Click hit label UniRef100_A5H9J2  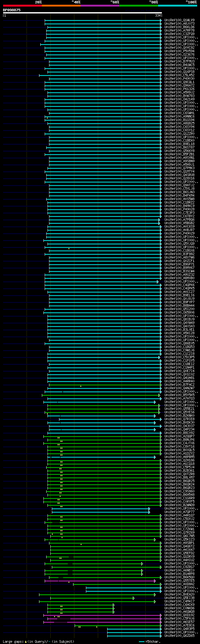(x=179, y=92)
